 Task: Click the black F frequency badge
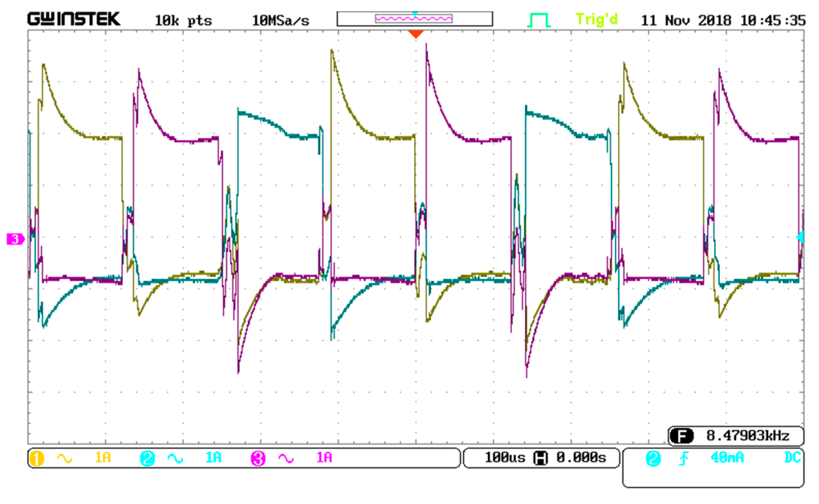click(681, 436)
